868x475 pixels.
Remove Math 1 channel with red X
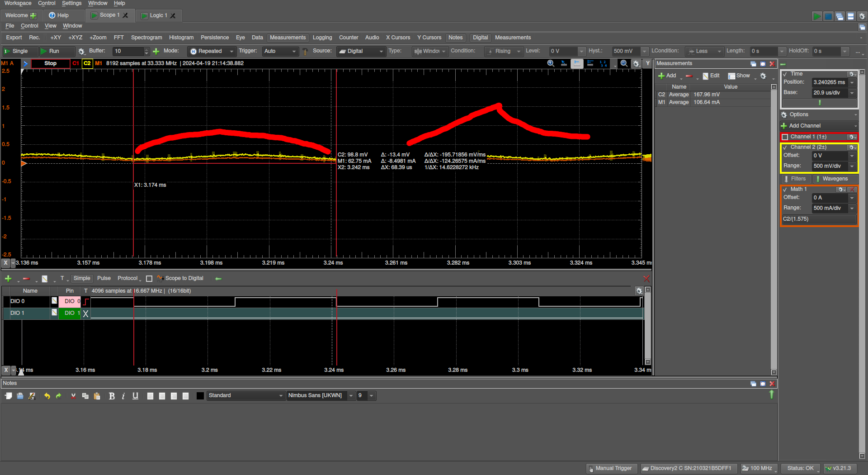(x=852, y=189)
